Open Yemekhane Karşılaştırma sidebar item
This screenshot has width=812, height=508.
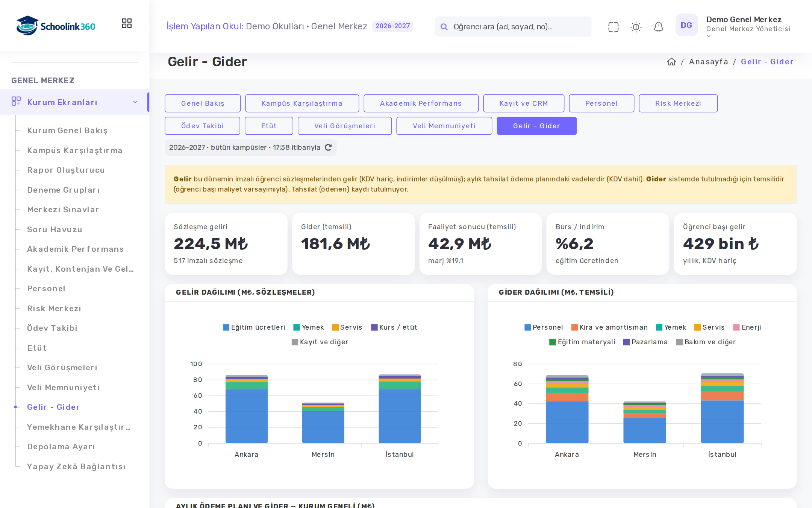79,427
